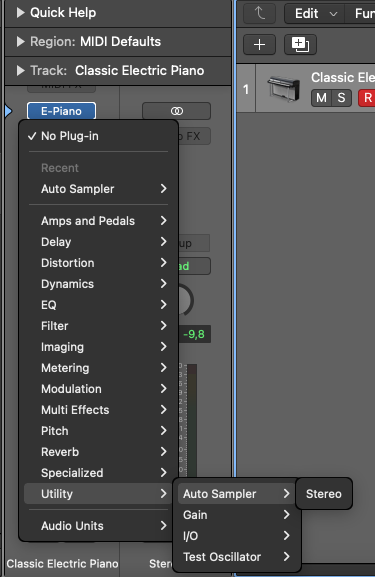Open the recent Auto Sampler submenu
Image resolution: width=375 pixels, height=577 pixels.
pos(98,189)
